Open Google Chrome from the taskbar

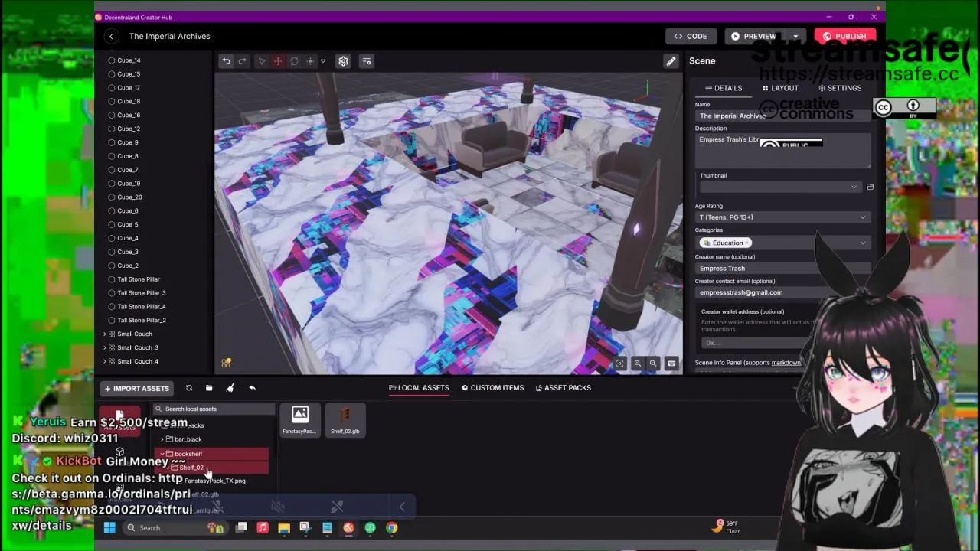391,527
